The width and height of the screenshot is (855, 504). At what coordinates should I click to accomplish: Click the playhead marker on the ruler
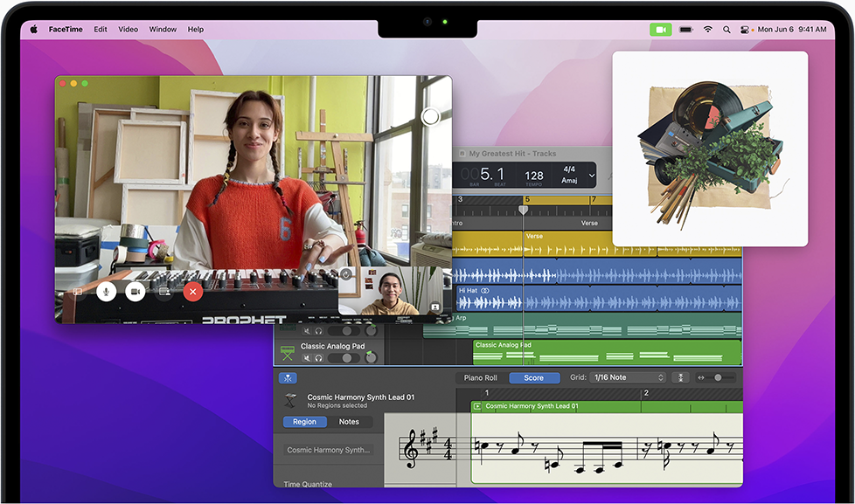tap(523, 210)
